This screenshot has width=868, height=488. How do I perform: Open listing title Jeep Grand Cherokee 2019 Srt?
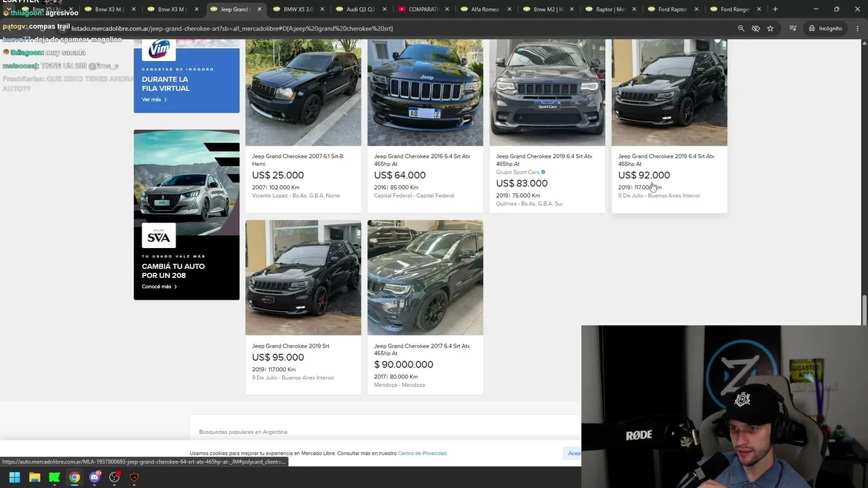click(x=291, y=346)
